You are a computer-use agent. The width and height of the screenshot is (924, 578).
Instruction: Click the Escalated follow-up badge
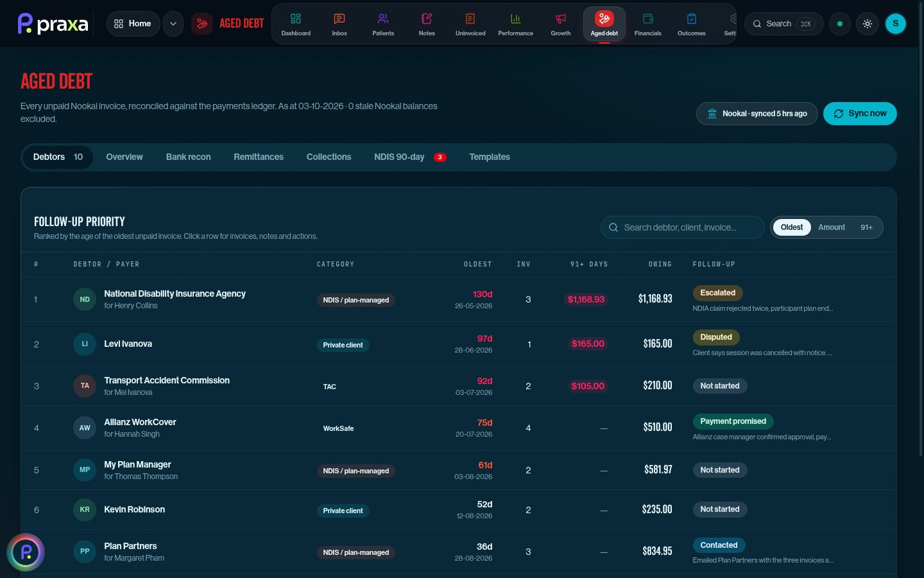coord(717,293)
